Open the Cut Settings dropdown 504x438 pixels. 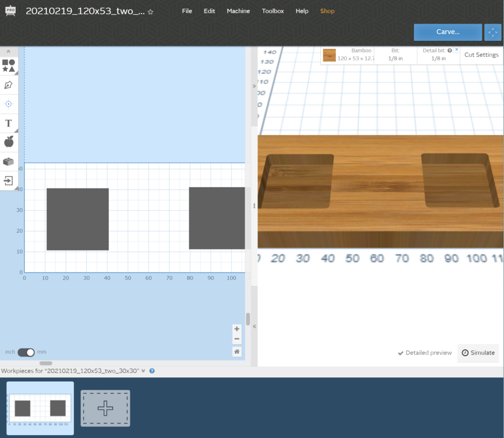[481, 55]
